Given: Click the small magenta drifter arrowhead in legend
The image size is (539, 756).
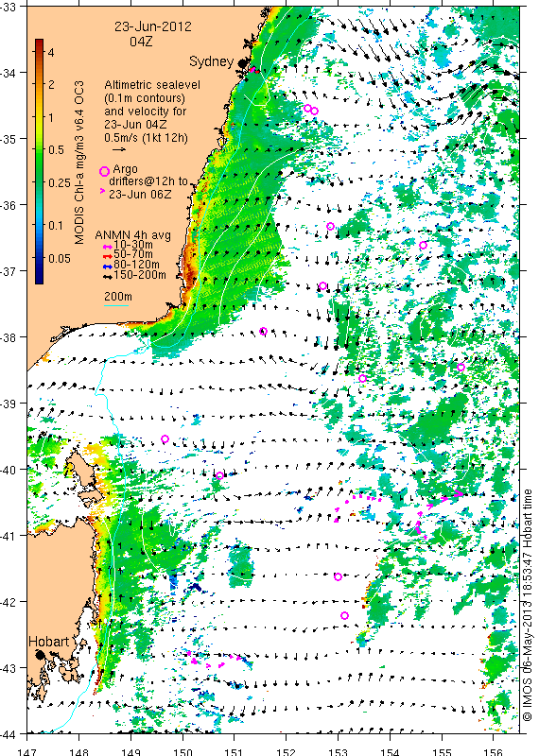Looking at the screenshot, I should click(x=102, y=191).
